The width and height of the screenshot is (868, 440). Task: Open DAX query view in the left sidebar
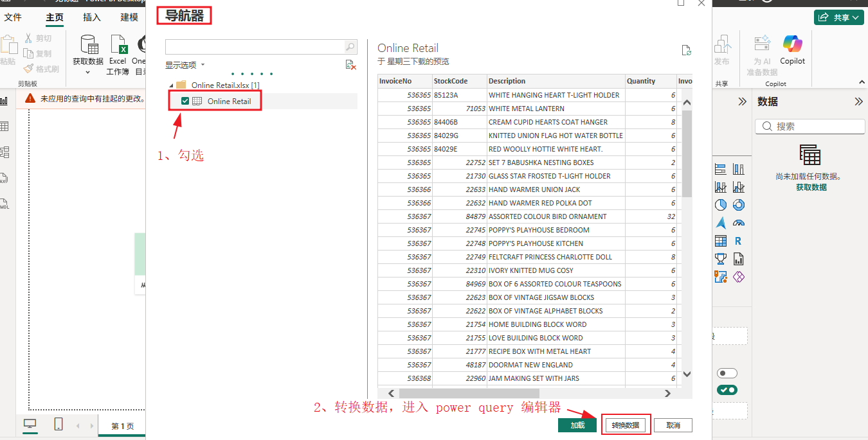pyautogui.click(x=4, y=178)
